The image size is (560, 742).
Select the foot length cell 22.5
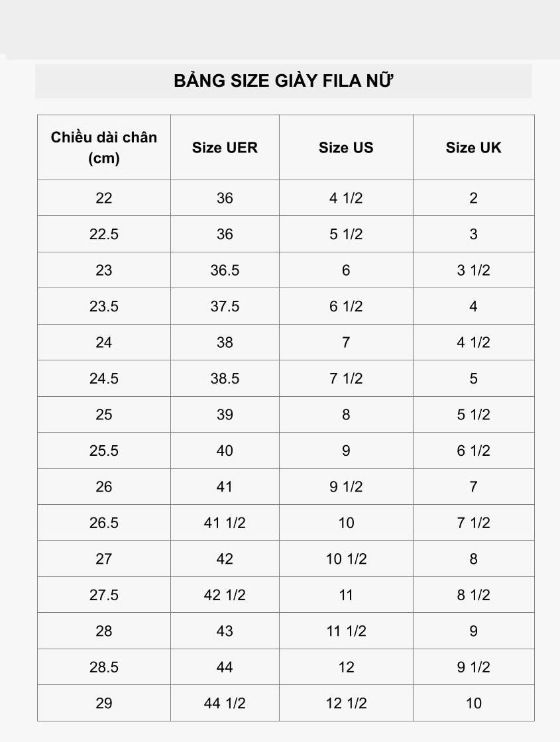coord(104,235)
